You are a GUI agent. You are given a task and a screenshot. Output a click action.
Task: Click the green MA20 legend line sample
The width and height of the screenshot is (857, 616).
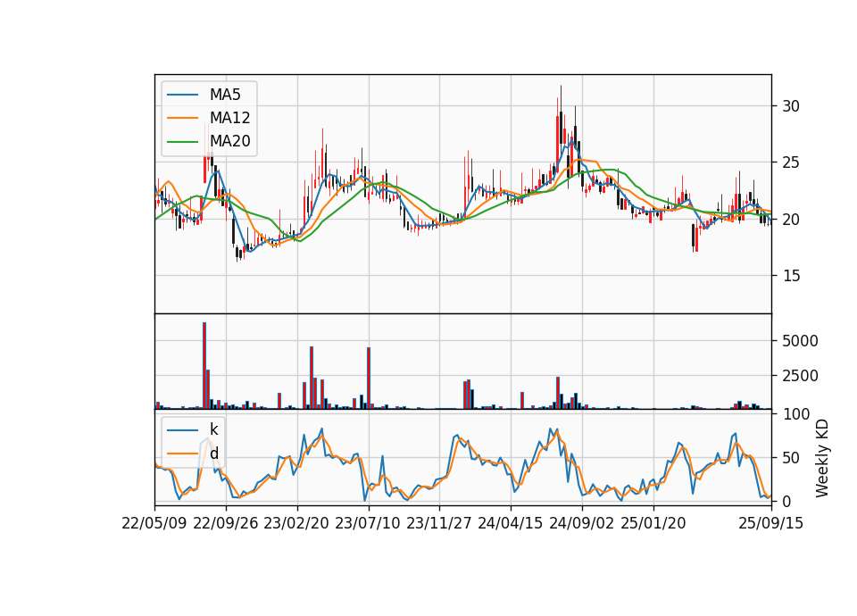tap(182, 142)
